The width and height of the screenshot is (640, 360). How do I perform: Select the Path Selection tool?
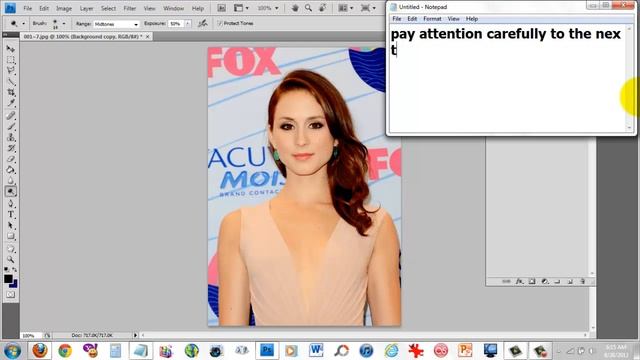point(11,225)
